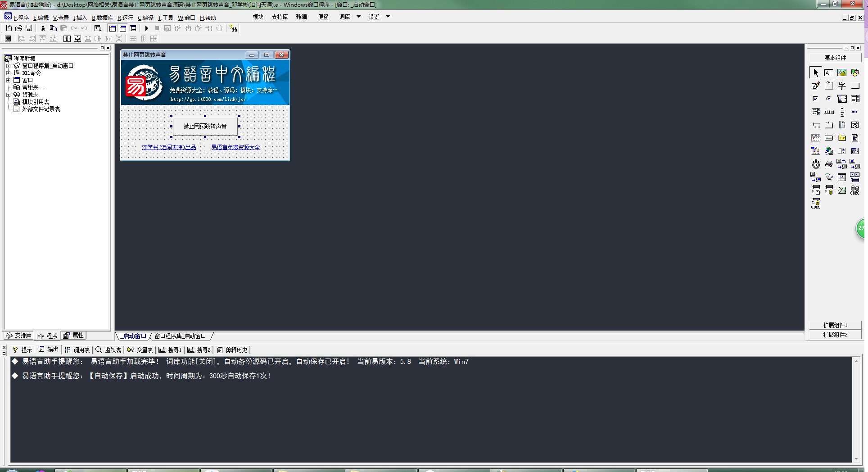
Task: Select the hyperlink globe component icon
Action: pos(829,151)
